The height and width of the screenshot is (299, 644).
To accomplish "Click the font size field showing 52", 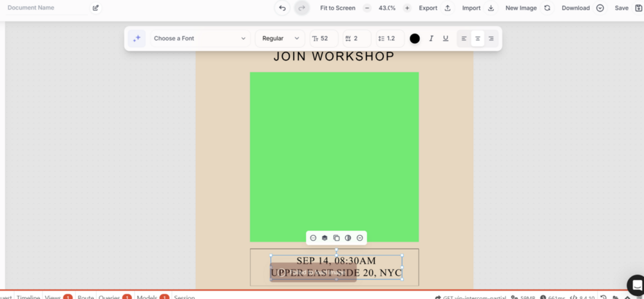I will tap(324, 38).
